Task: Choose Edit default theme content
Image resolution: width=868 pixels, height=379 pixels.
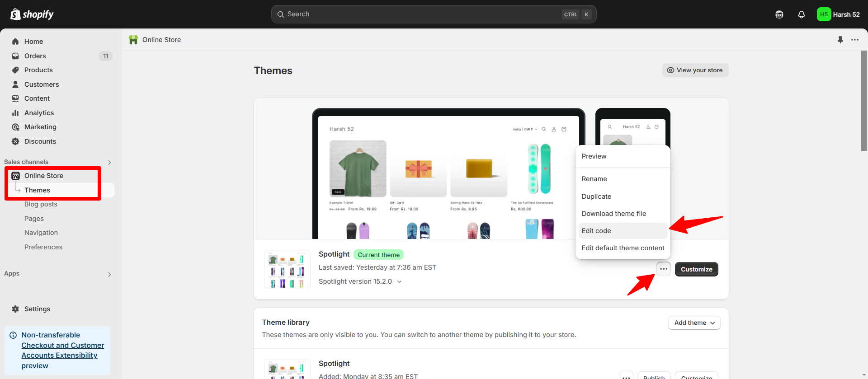Action: pyautogui.click(x=623, y=248)
